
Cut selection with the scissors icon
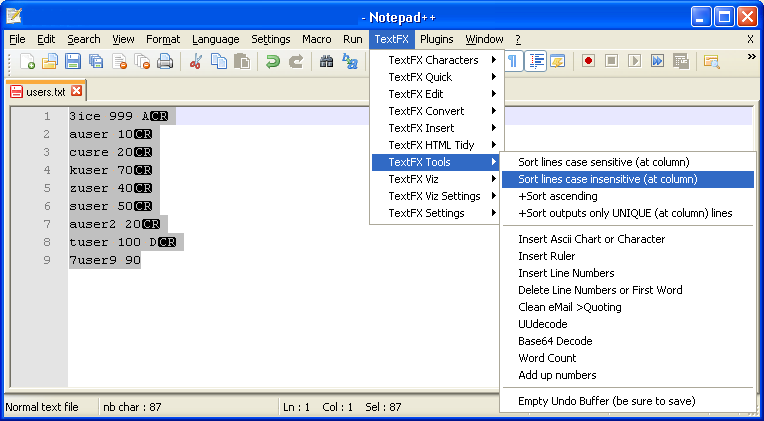pyautogui.click(x=196, y=61)
